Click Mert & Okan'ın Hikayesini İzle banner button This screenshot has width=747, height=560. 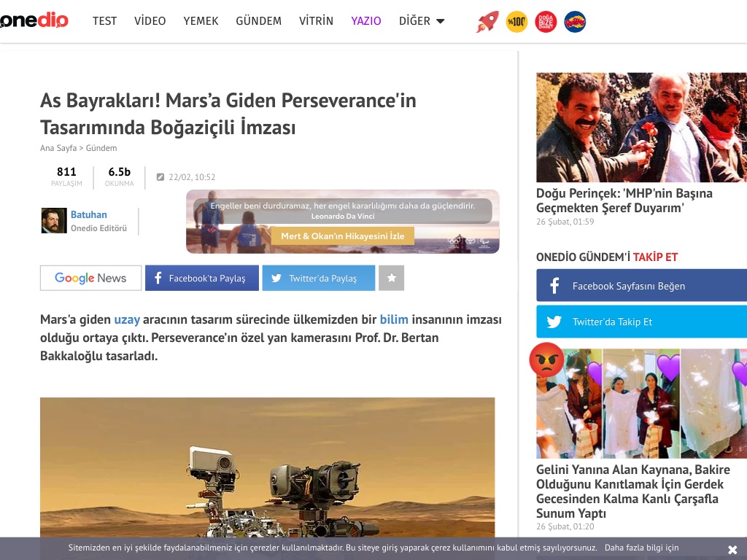pos(343,236)
